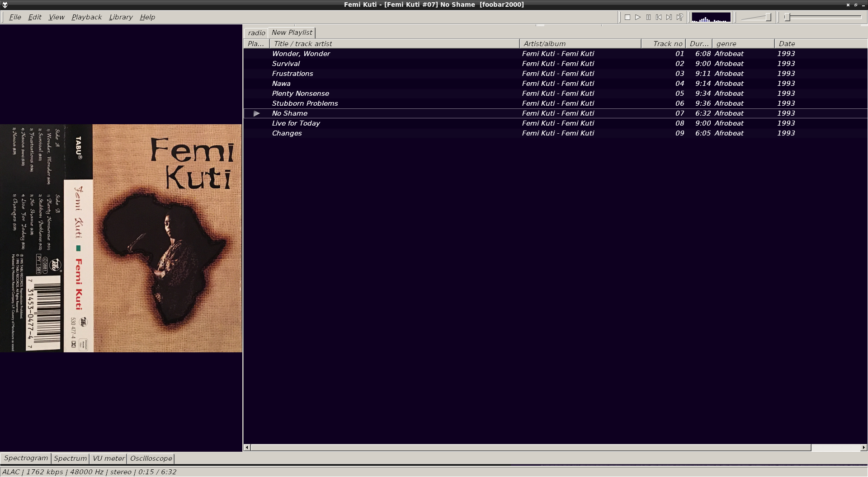Open the Library menu
Screen dimensions: 868x477
tap(121, 17)
